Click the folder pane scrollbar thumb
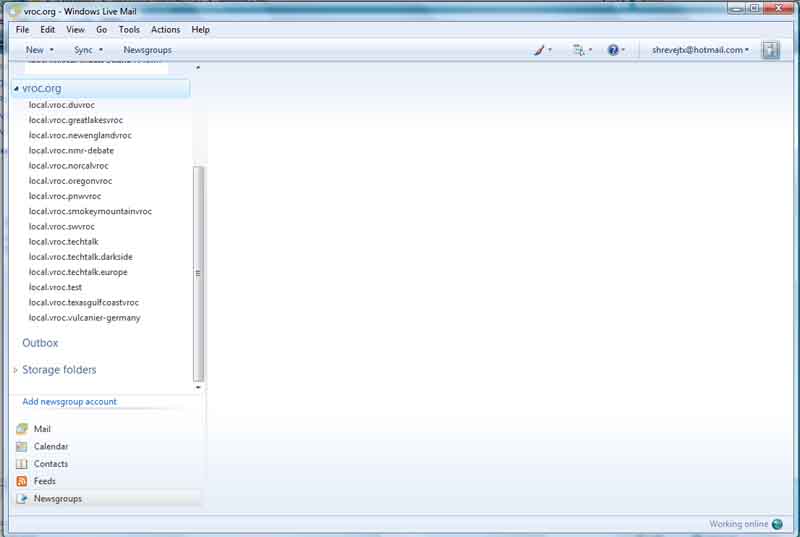The image size is (800, 537). pyautogui.click(x=198, y=274)
